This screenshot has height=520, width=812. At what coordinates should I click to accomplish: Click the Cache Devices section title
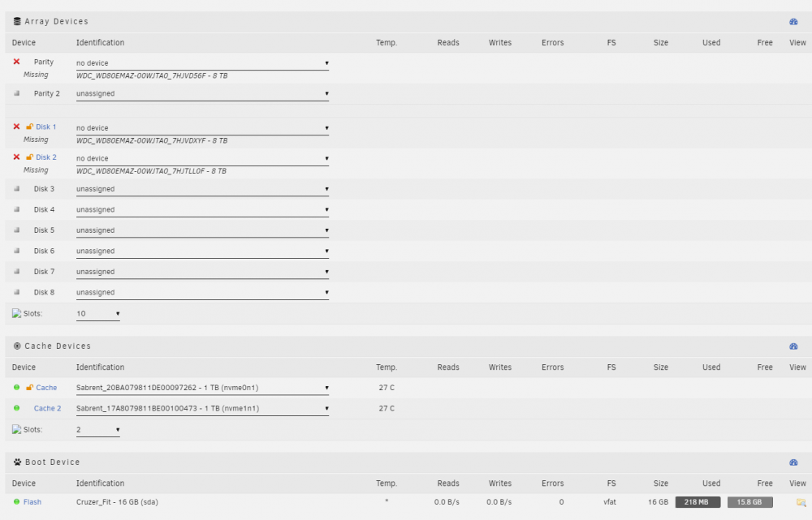(58, 346)
